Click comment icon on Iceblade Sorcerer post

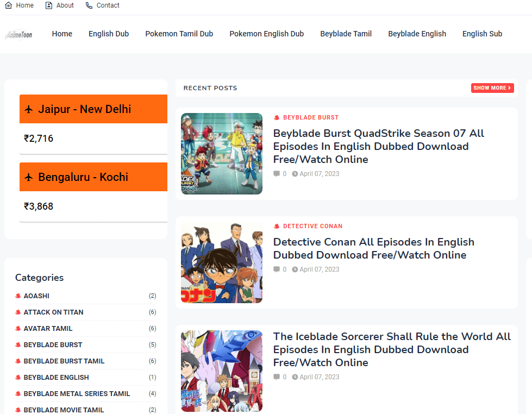277,377
